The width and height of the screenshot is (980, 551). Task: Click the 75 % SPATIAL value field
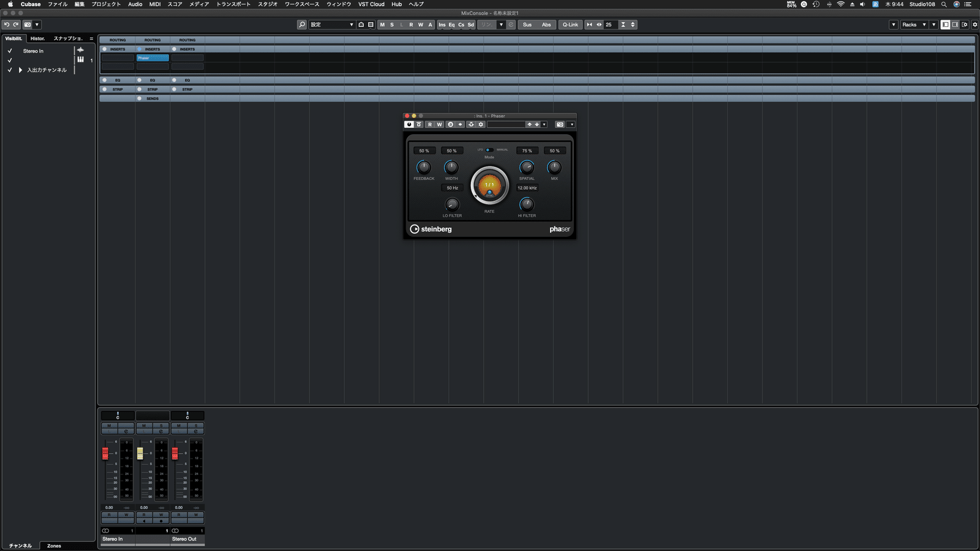tap(527, 151)
